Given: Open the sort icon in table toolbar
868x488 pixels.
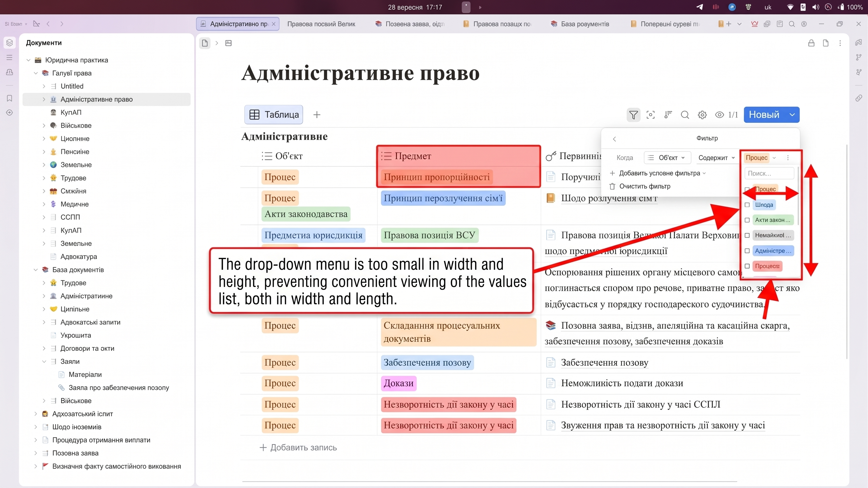Looking at the screenshot, I should (668, 115).
